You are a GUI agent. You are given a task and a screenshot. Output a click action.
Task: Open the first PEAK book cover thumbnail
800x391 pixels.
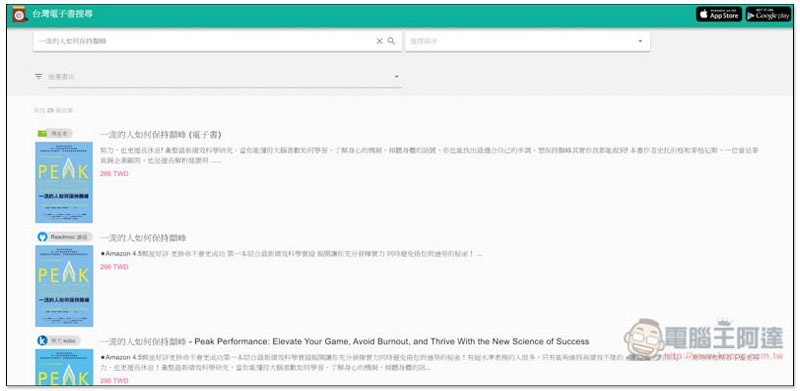[x=64, y=182]
